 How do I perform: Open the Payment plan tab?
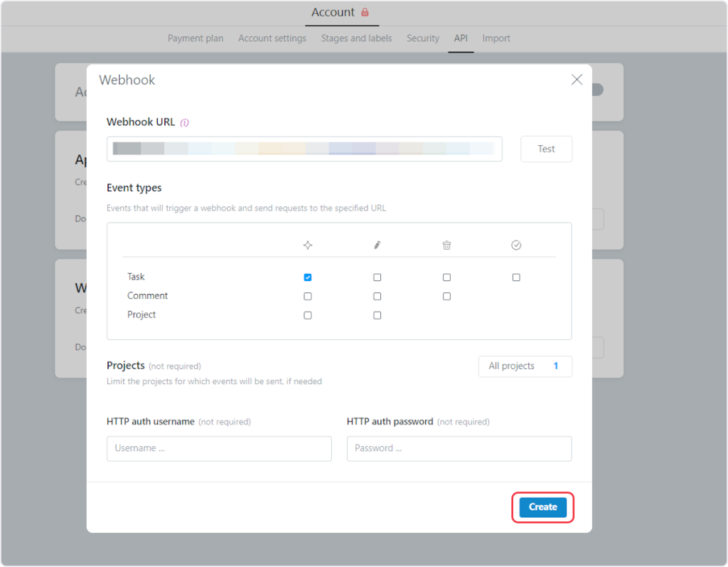click(196, 38)
